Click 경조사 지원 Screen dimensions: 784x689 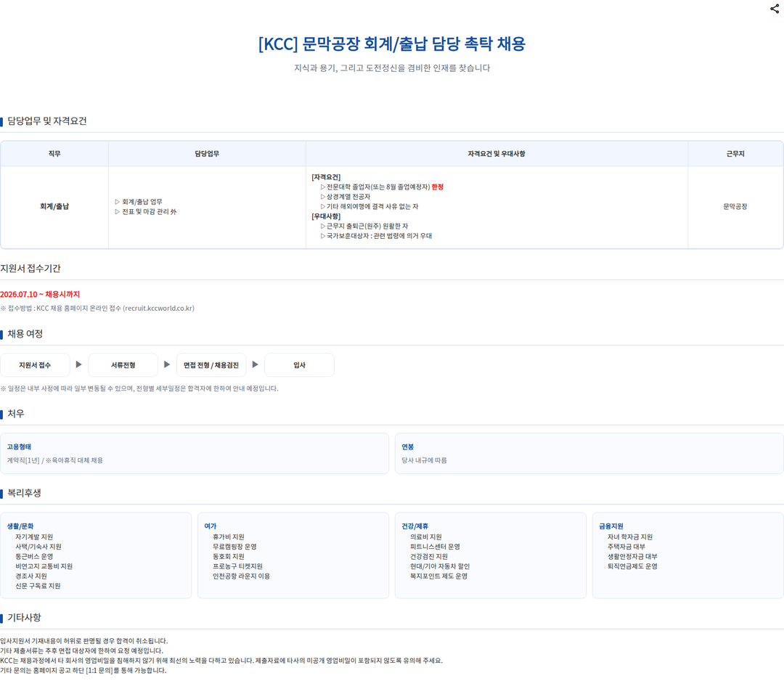click(x=31, y=576)
